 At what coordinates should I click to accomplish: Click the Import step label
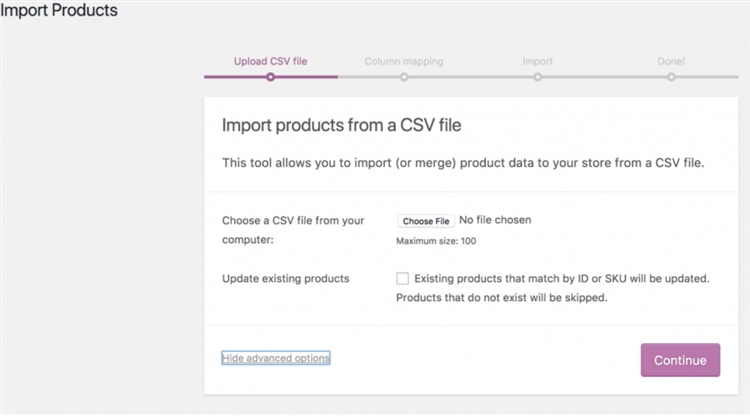pos(537,61)
